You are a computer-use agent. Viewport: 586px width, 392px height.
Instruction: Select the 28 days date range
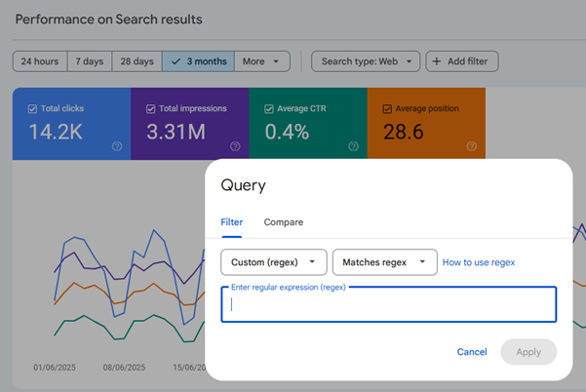coord(137,61)
